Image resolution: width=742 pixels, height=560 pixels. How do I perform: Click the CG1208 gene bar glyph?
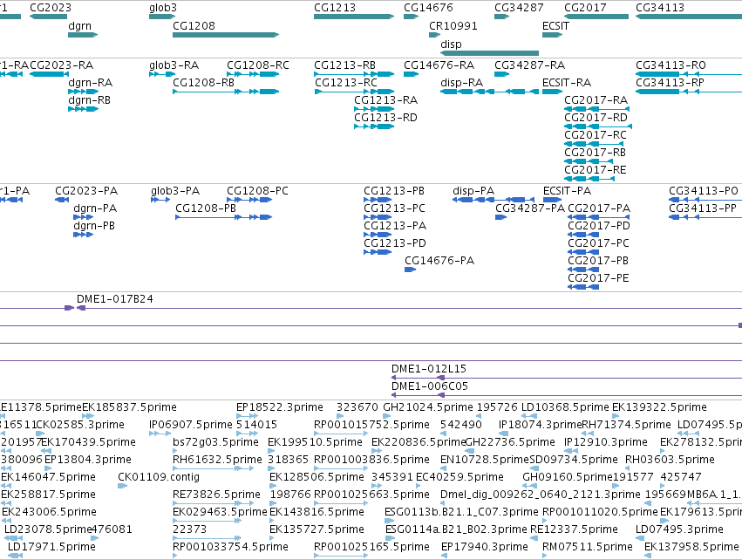coord(226,35)
